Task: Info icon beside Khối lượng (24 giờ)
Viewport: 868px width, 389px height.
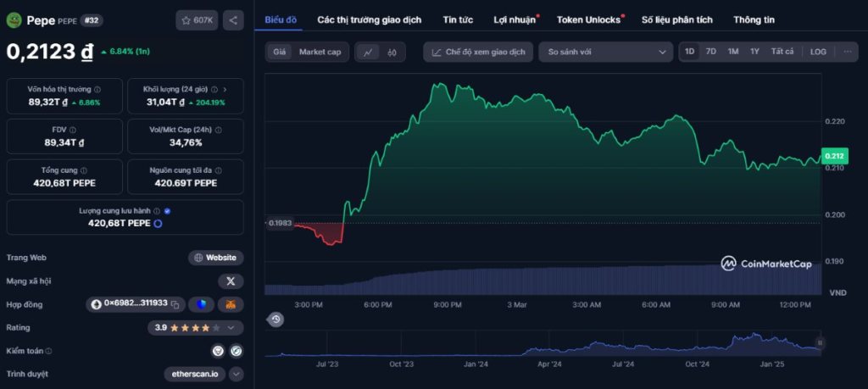Action: (214, 89)
